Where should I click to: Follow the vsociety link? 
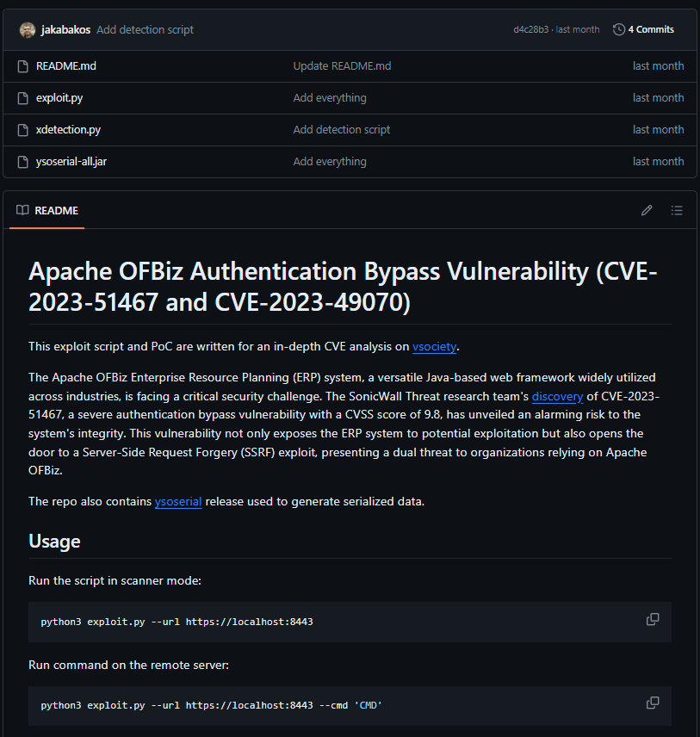point(434,347)
